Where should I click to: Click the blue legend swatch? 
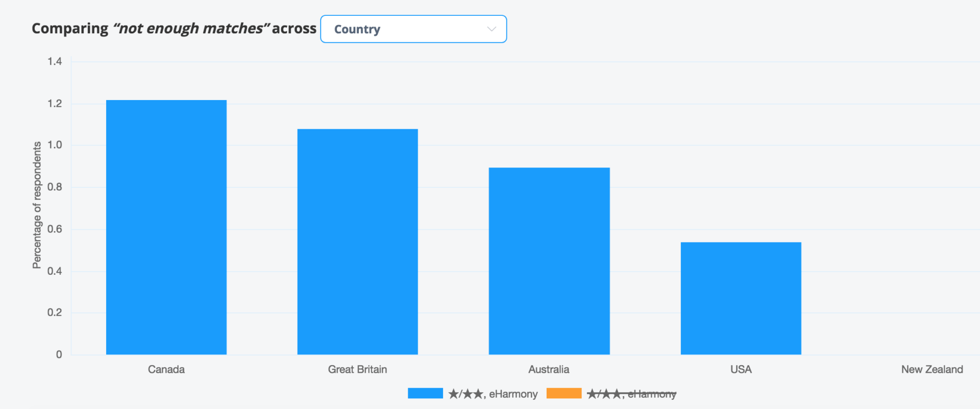pos(425,393)
